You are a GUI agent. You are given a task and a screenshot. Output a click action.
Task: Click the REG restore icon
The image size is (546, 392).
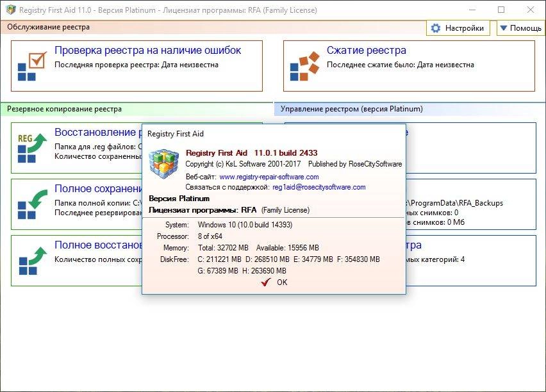(x=32, y=148)
